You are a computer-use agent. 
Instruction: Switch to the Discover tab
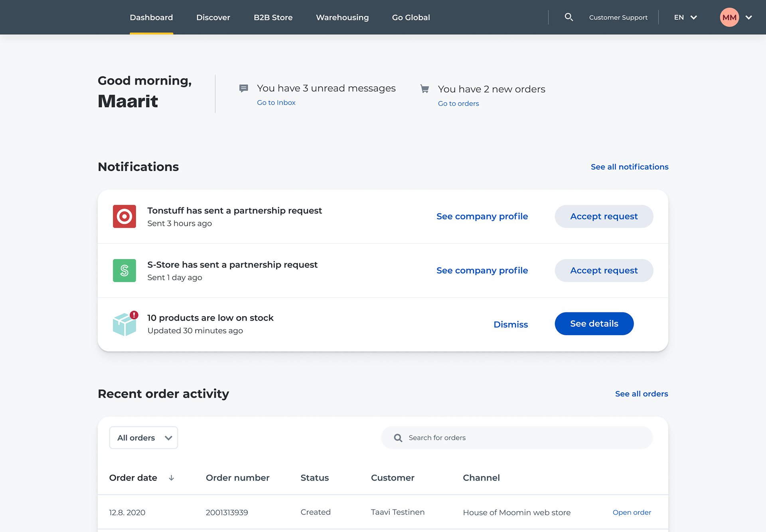[x=213, y=17]
